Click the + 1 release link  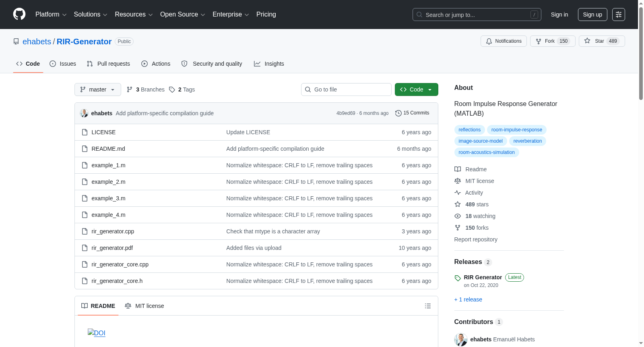468,299
